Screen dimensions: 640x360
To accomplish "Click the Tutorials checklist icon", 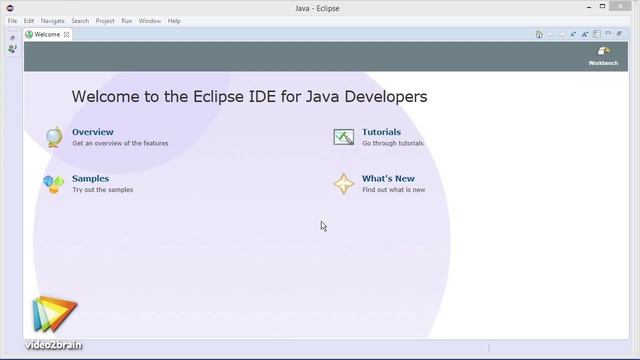I will point(344,137).
